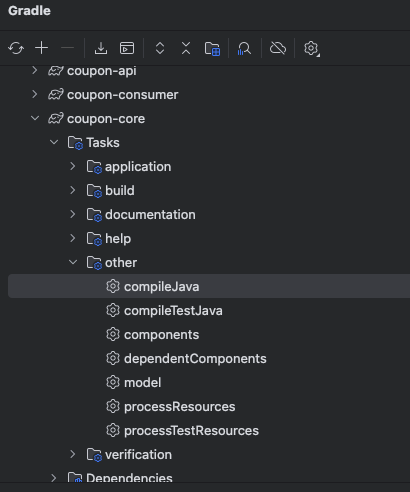Reload all Gradle projects
The height and width of the screenshot is (492, 410).
click(x=16, y=48)
